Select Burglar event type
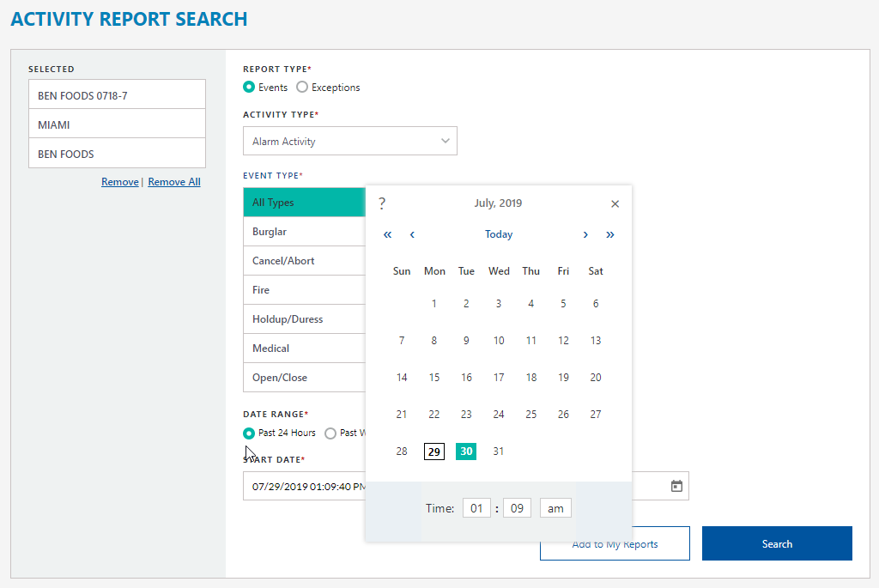The image size is (879, 588). tap(305, 232)
